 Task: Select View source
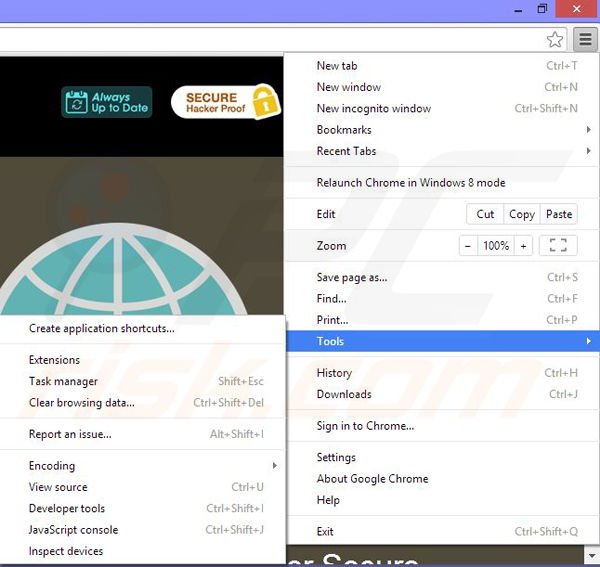pos(142,487)
